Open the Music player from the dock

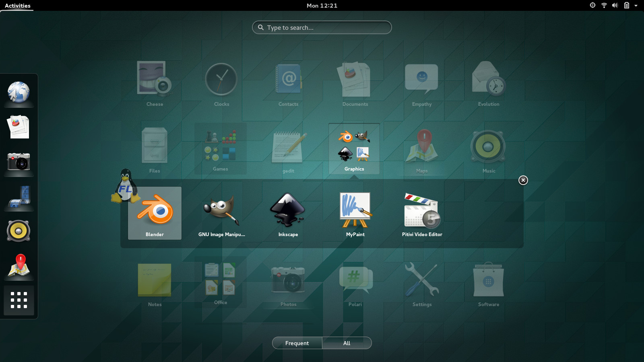(x=19, y=230)
